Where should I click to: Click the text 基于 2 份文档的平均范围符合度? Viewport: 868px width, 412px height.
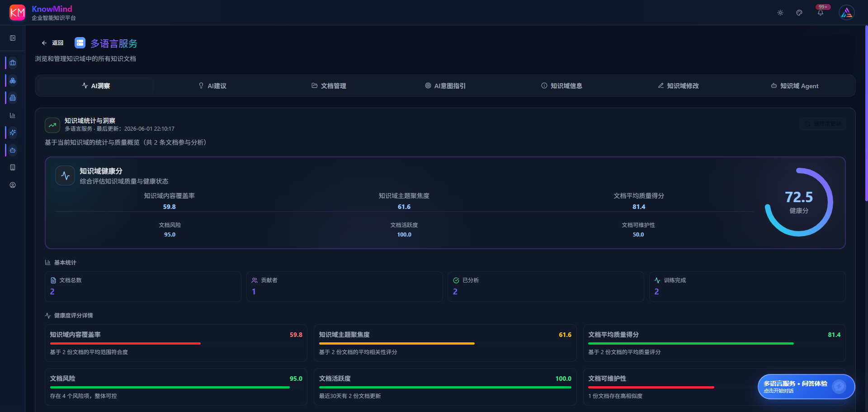pyautogui.click(x=89, y=352)
